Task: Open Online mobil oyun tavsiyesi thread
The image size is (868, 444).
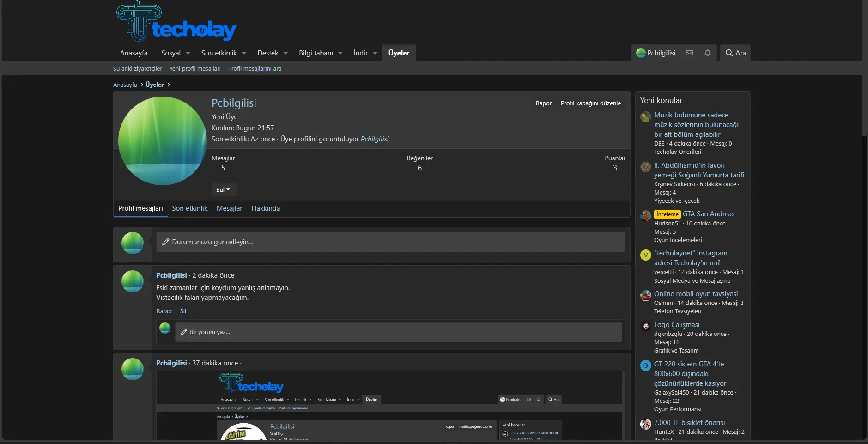Action: (696, 294)
